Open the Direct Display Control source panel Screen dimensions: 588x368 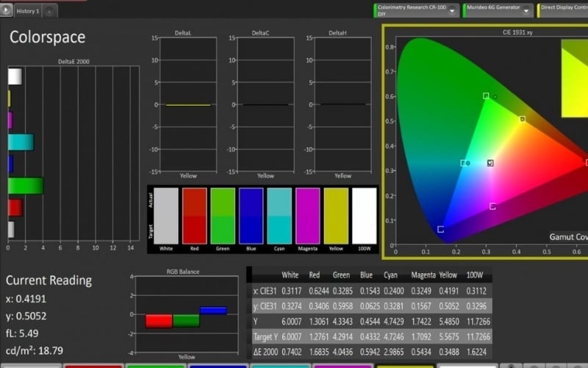562,10
